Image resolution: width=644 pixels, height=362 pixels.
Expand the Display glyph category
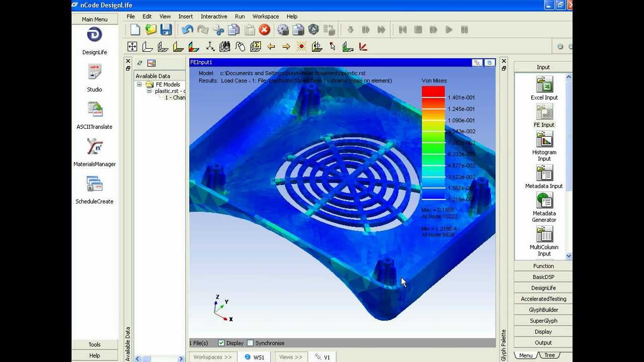tap(543, 332)
